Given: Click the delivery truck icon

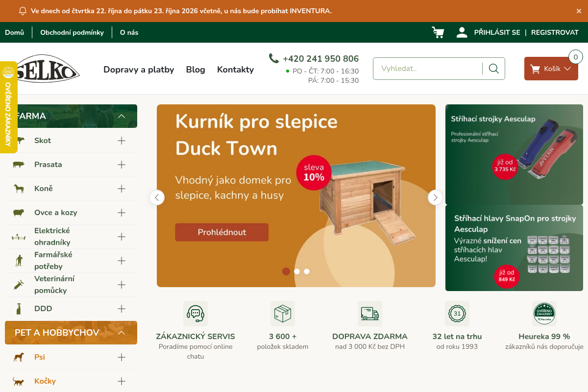Looking at the screenshot, I should (x=370, y=314).
